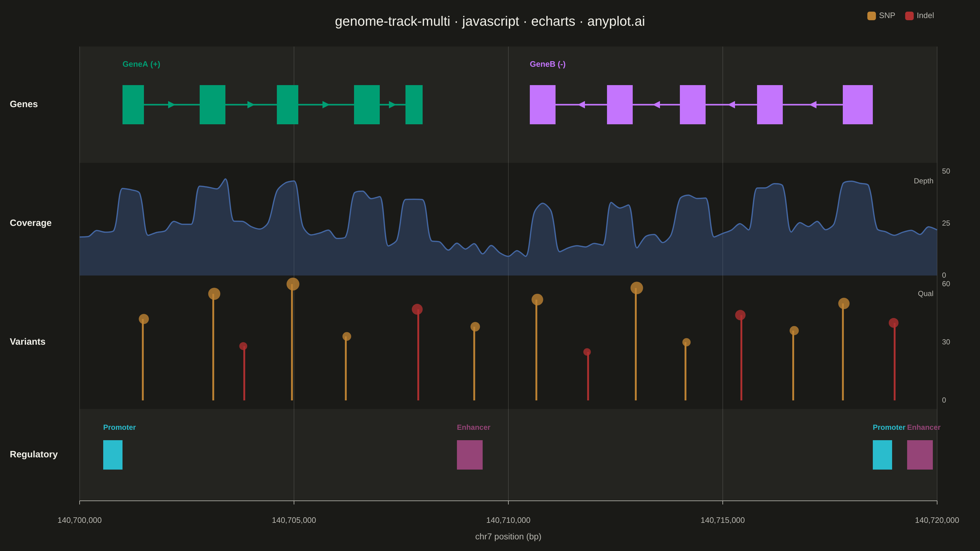Image resolution: width=980 pixels, height=551 pixels.
Task: Toggle the Indel series in the legend
Action: point(919,16)
